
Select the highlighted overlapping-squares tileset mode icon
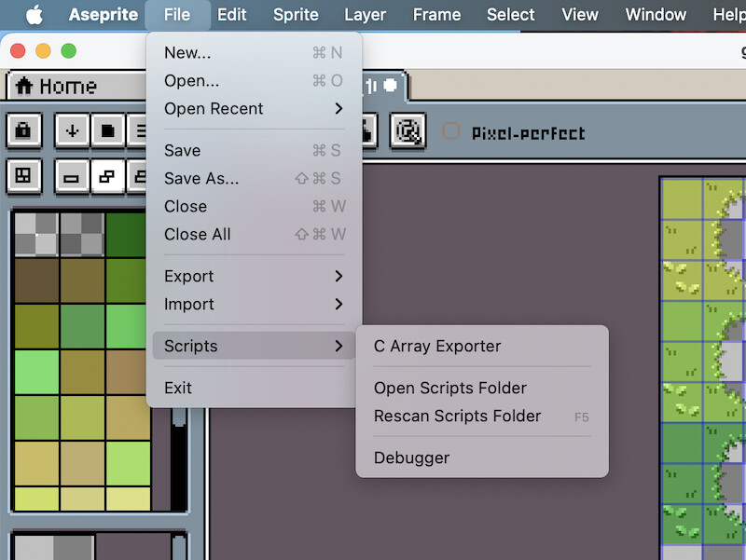click(x=107, y=175)
